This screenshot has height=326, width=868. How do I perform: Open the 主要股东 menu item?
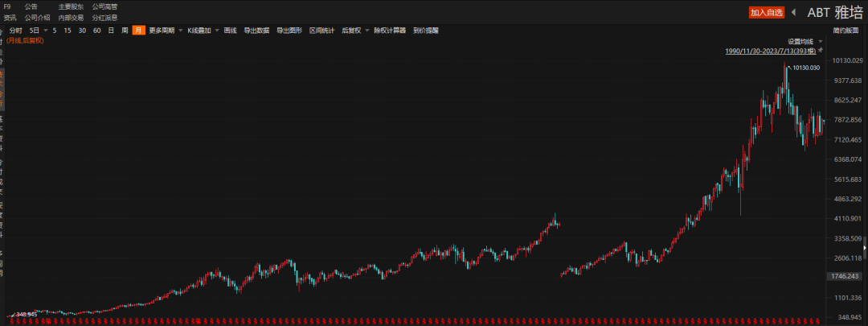click(70, 6)
